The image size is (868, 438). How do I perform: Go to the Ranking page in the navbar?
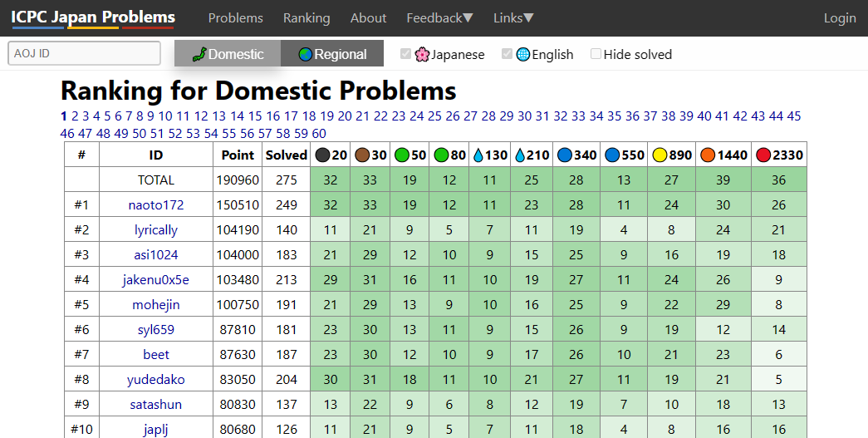click(306, 18)
